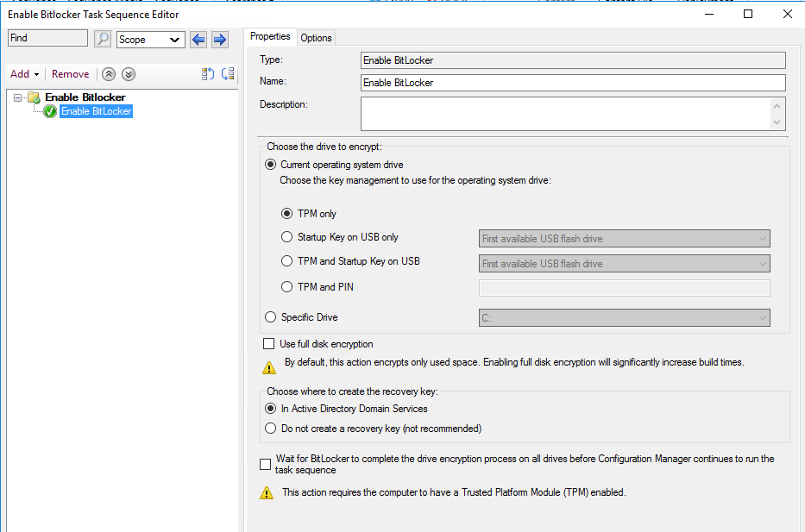
Task: Switch to the Options tab
Action: click(316, 37)
